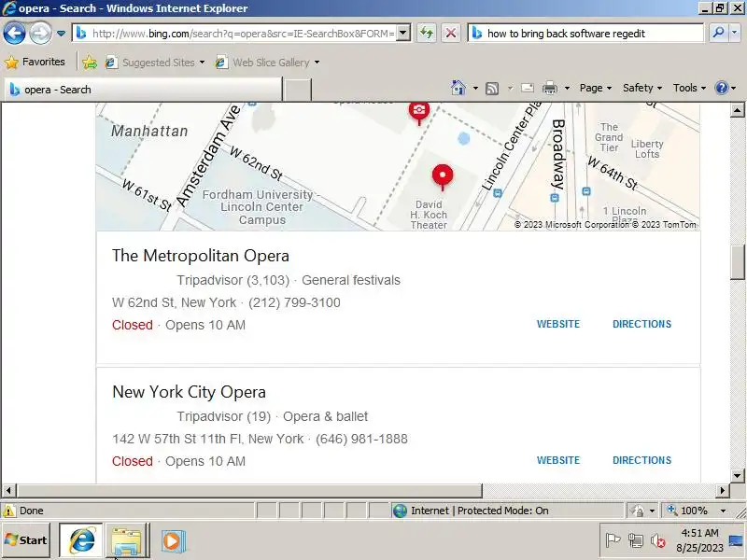This screenshot has height=560, width=747.
Task: Click the Read Mail envelope icon
Action: point(528,88)
